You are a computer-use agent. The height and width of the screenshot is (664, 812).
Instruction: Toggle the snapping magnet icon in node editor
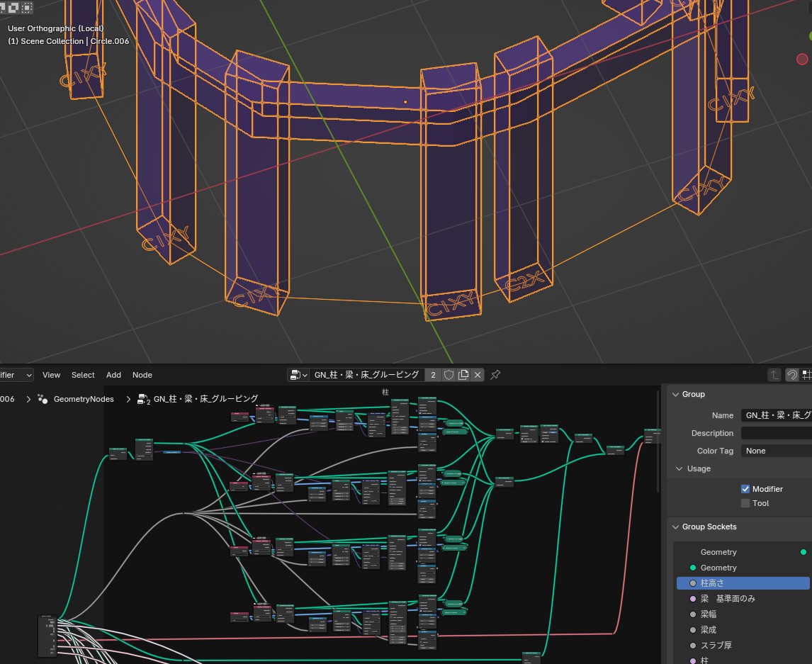[792, 375]
